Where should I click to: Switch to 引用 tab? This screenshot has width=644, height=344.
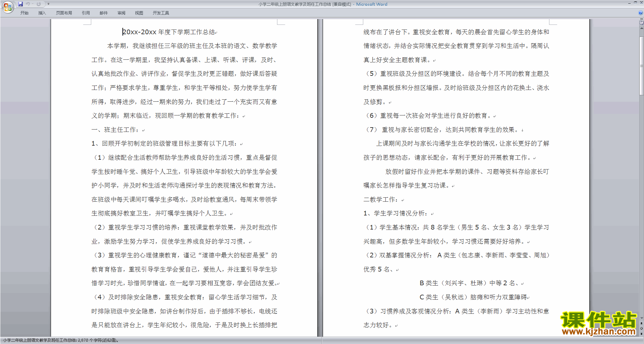[x=86, y=13]
